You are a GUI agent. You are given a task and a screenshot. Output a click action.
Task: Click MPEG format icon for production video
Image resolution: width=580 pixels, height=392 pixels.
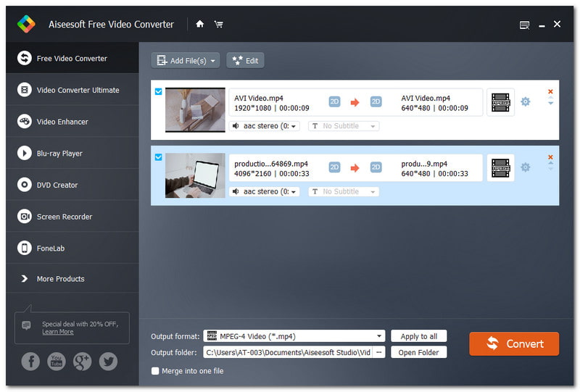(x=500, y=167)
